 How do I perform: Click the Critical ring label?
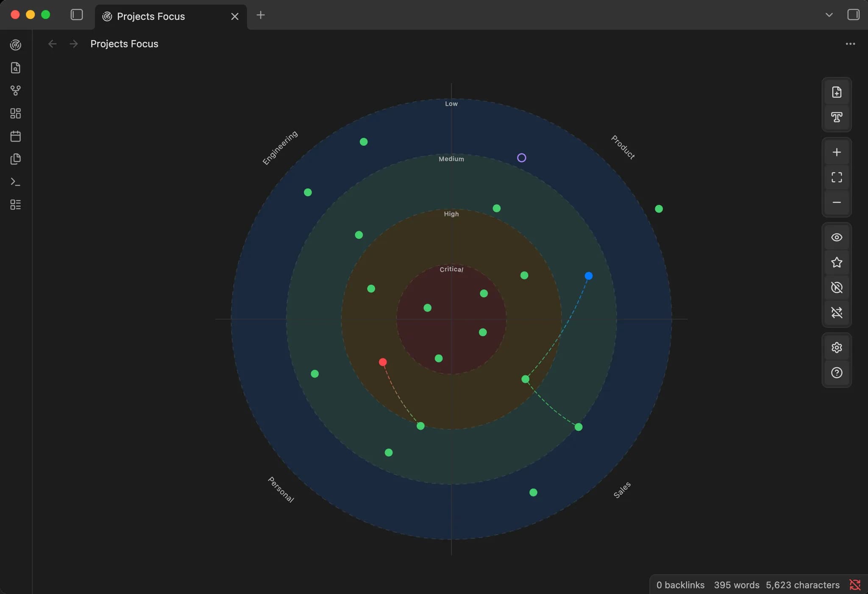(x=451, y=269)
